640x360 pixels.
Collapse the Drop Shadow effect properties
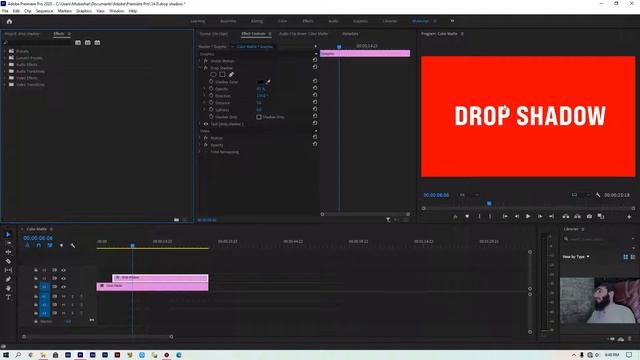pos(200,68)
